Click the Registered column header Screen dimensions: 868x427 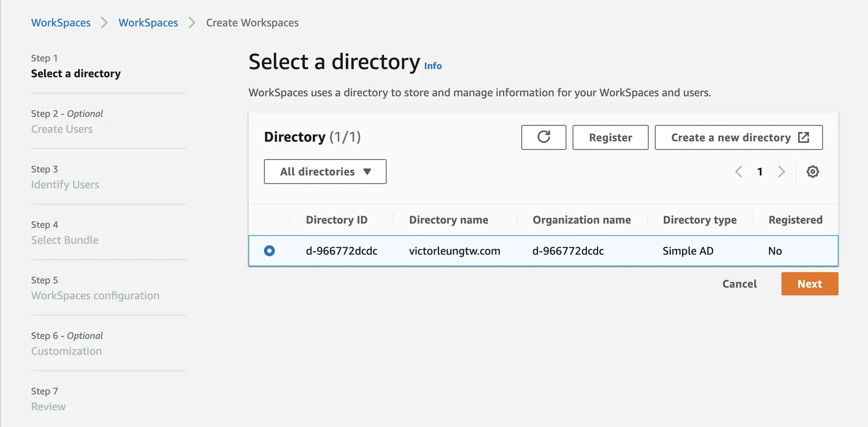(x=795, y=220)
